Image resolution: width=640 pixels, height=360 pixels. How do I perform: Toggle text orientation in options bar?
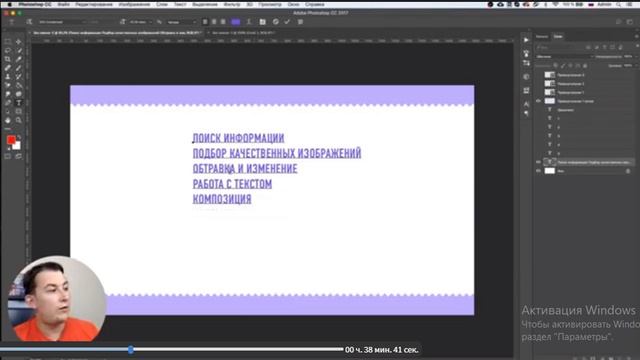point(29,22)
